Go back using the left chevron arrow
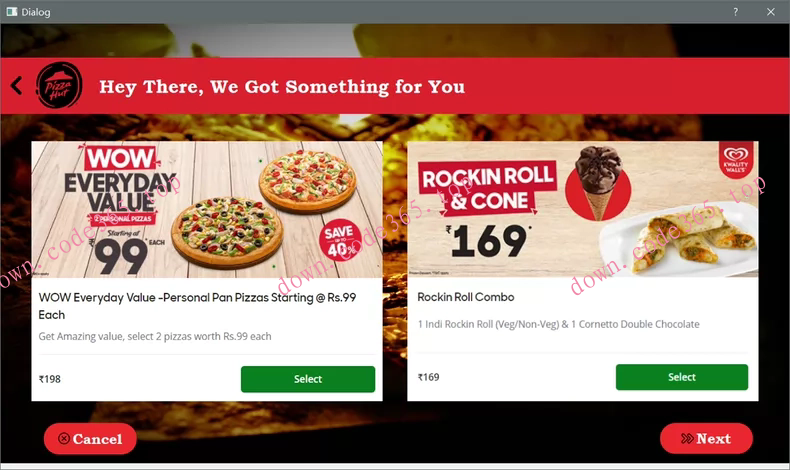Screen dimensions: 790x470 tap(17, 86)
